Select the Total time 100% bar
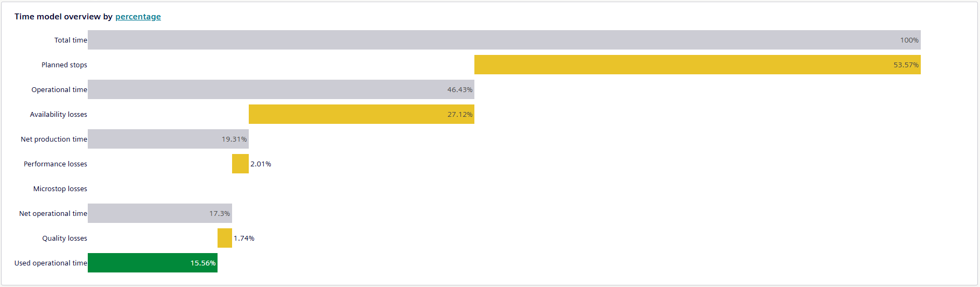Viewport: 980px width, 287px height. coord(504,40)
